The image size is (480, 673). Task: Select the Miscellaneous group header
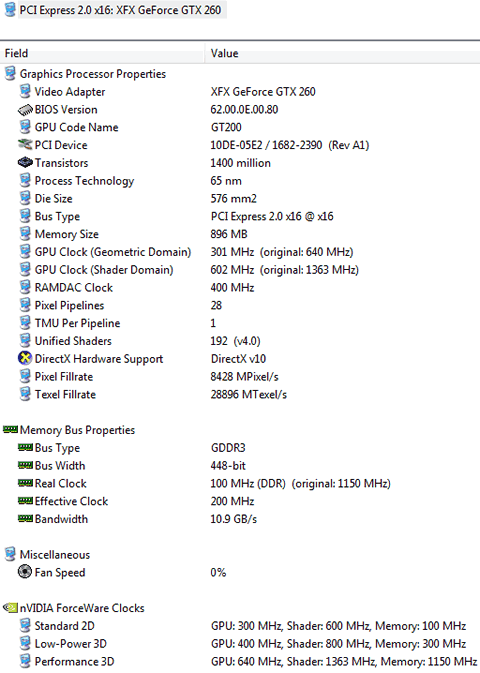[55, 555]
